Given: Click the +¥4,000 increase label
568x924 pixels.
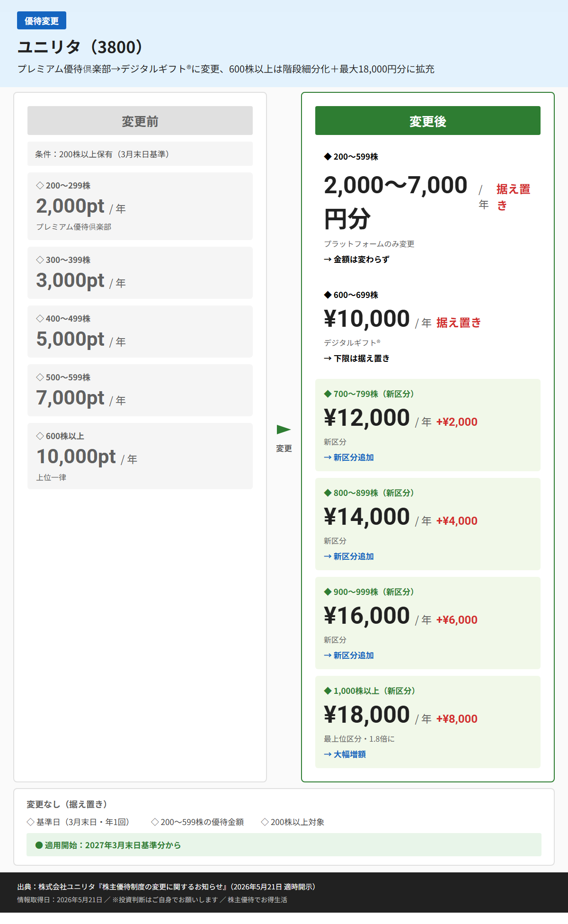Looking at the screenshot, I should [x=457, y=521].
